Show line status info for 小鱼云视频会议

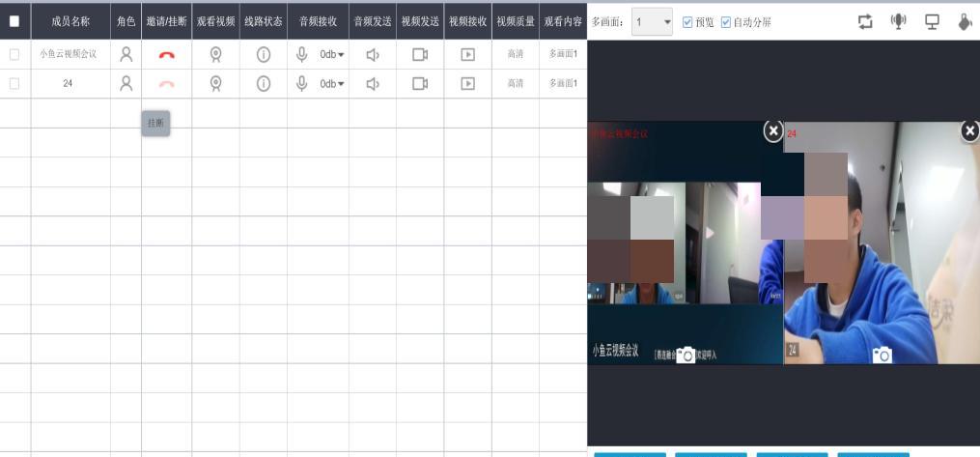(x=264, y=55)
